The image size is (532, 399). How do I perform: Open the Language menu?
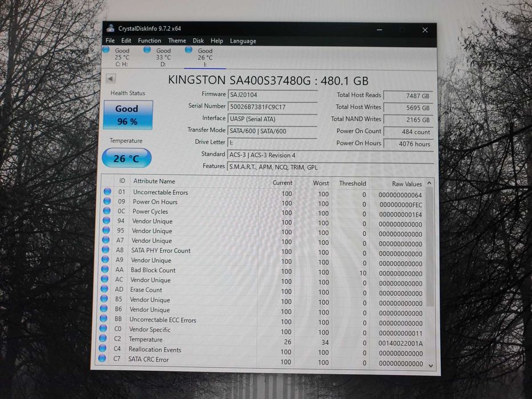(243, 41)
